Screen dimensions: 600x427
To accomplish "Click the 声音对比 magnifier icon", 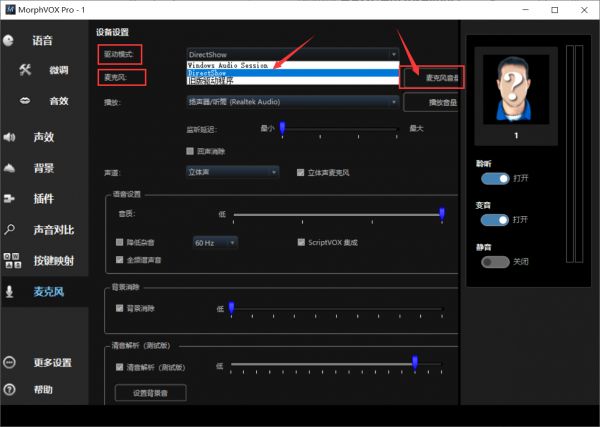I will [x=9, y=230].
